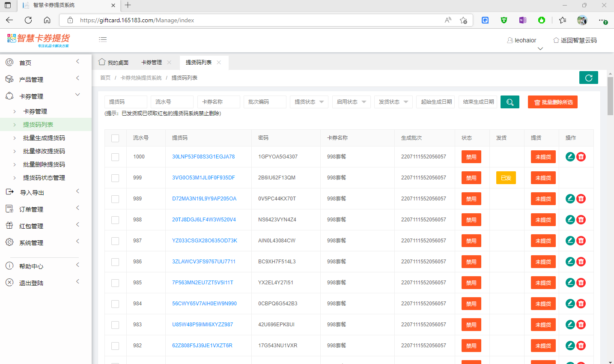Open 批量生成提货码 in the sidebar
This screenshot has height=364, width=614.
pos(44,138)
